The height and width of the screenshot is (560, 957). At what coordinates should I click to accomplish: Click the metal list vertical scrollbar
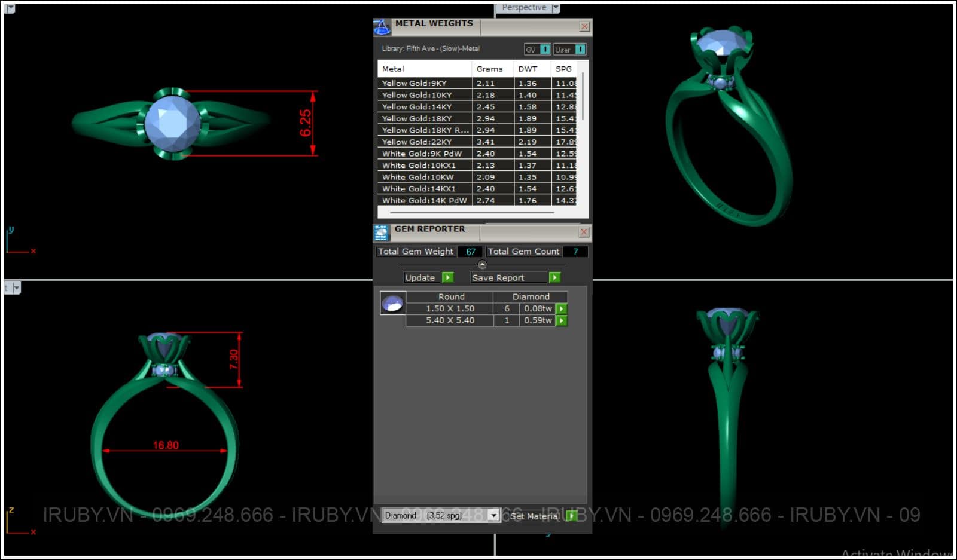[583, 96]
